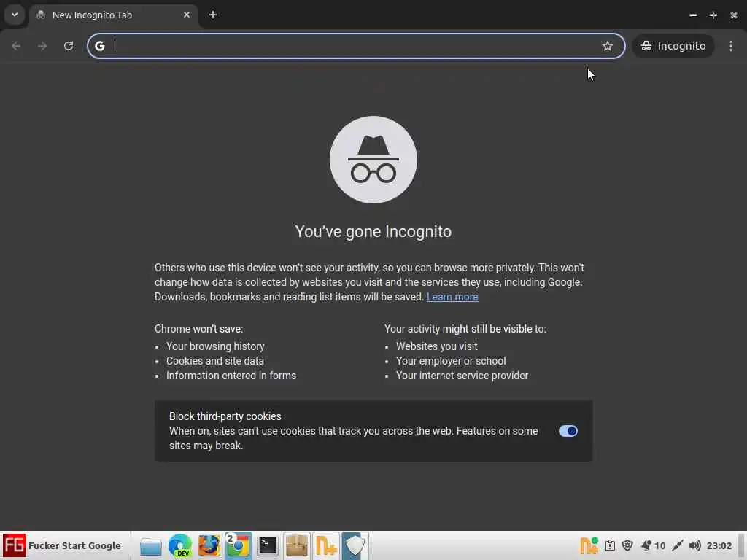The image size is (747, 560).
Task: Open the file manager folder icon in taskbar
Action: pos(150,546)
